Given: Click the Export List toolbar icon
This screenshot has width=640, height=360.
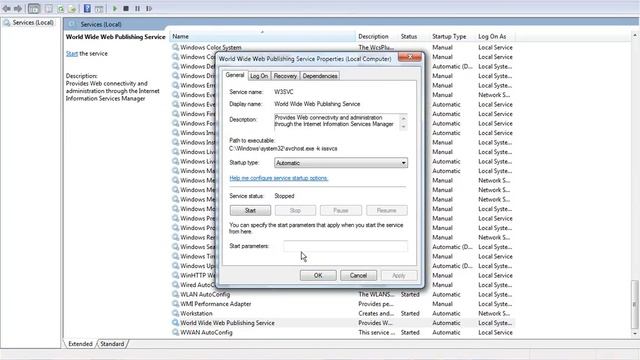Looking at the screenshot, I should pyautogui.click(x=72, y=8).
